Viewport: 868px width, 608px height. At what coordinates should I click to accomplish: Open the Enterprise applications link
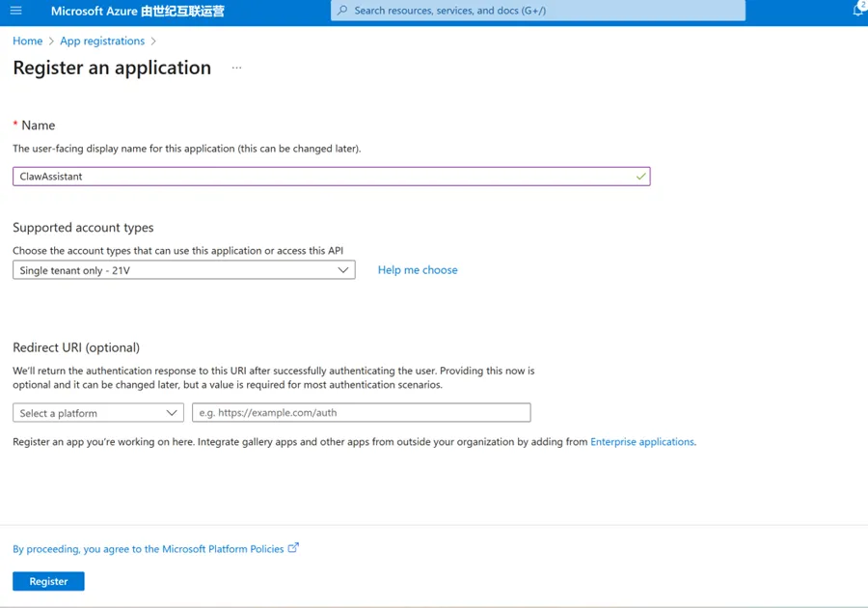(x=642, y=441)
